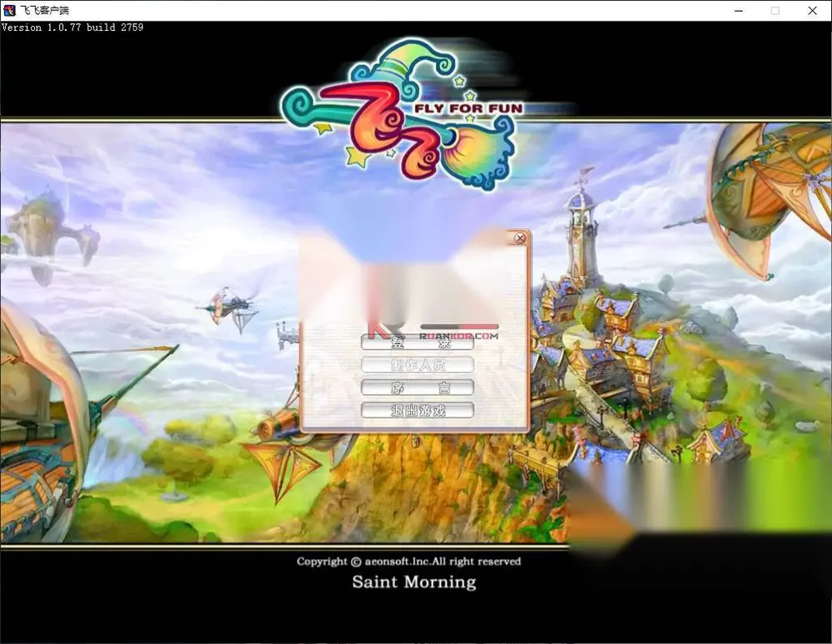Click the "Saint Morning" label

[x=414, y=582]
